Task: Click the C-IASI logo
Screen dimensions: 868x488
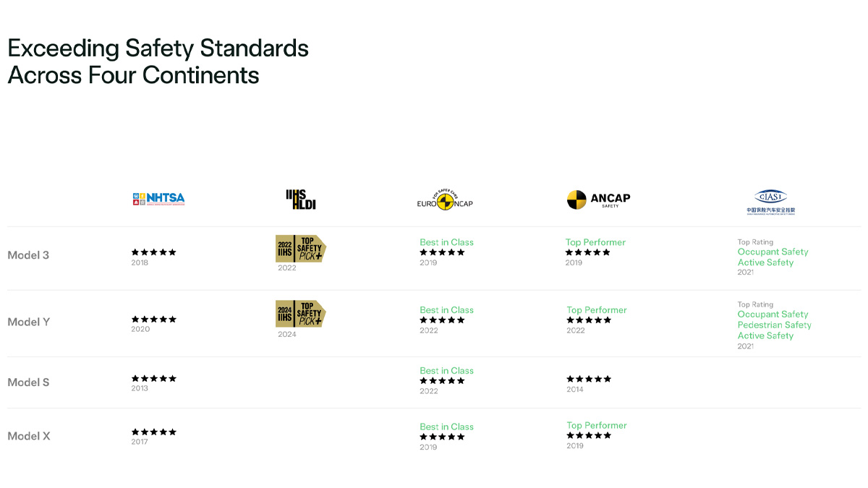Action: point(770,202)
